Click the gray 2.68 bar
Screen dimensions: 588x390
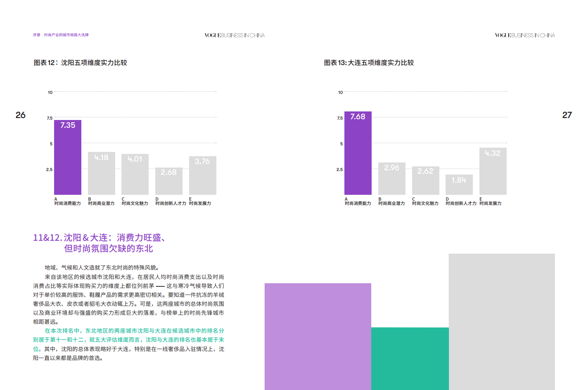[x=169, y=182]
